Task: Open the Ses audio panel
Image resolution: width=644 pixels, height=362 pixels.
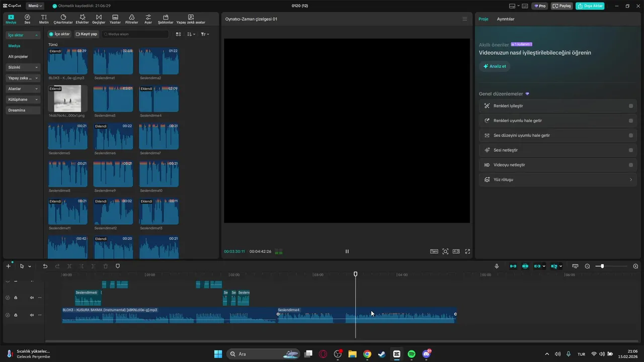Action: click(x=27, y=19)
